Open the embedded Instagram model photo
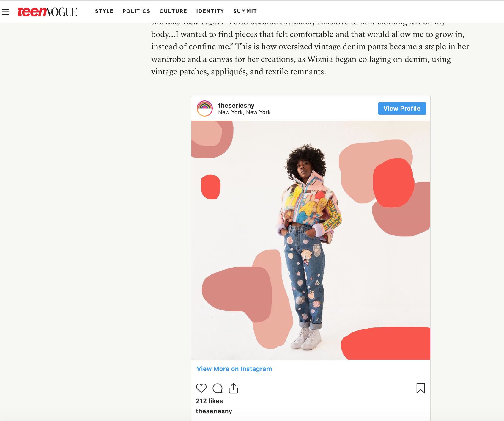The width and height of the screenshot is (504, 421). 311,240
